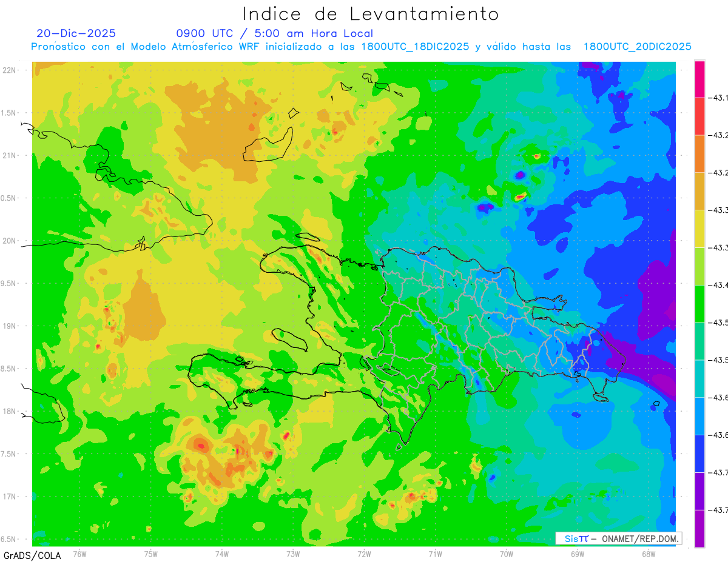Select the yellow-green legend swatch
Viewport: 728px width, 562px height.
tap(699, 266)
